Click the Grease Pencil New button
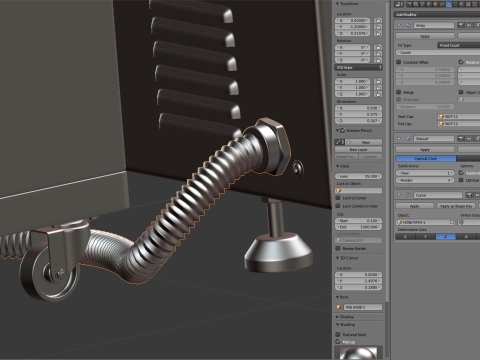Screen dimensions: 480x360 (x=364, y=142)
